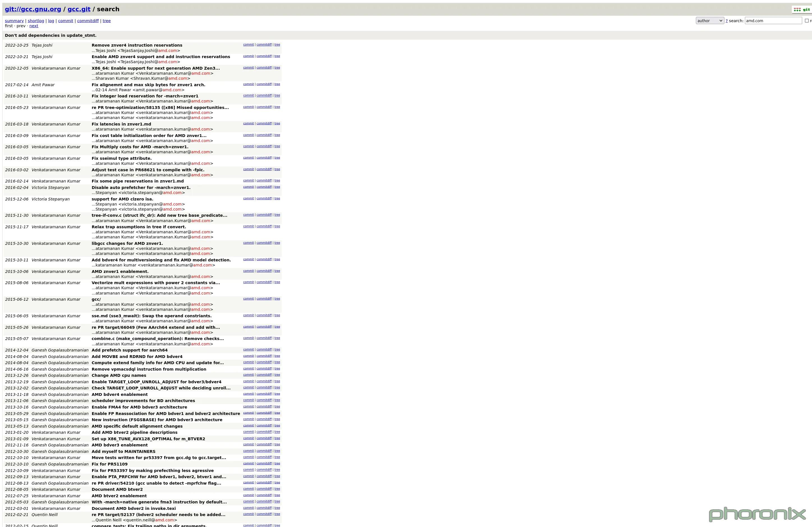
Task: Toggle the regex search checkbox
Action: point(807,21)
